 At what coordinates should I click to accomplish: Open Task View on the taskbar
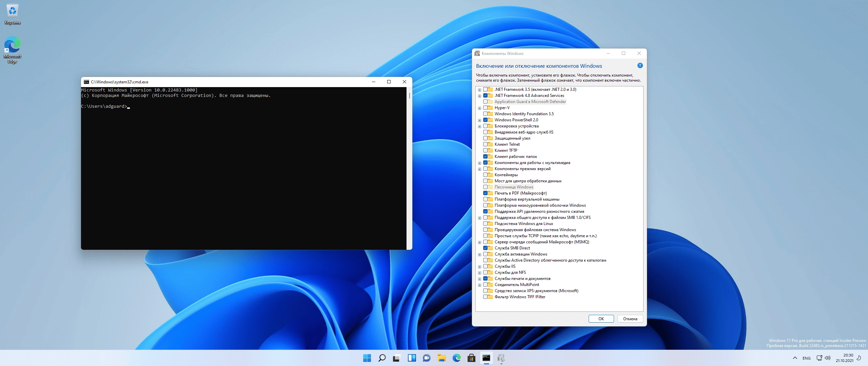[x=397, y=358]
